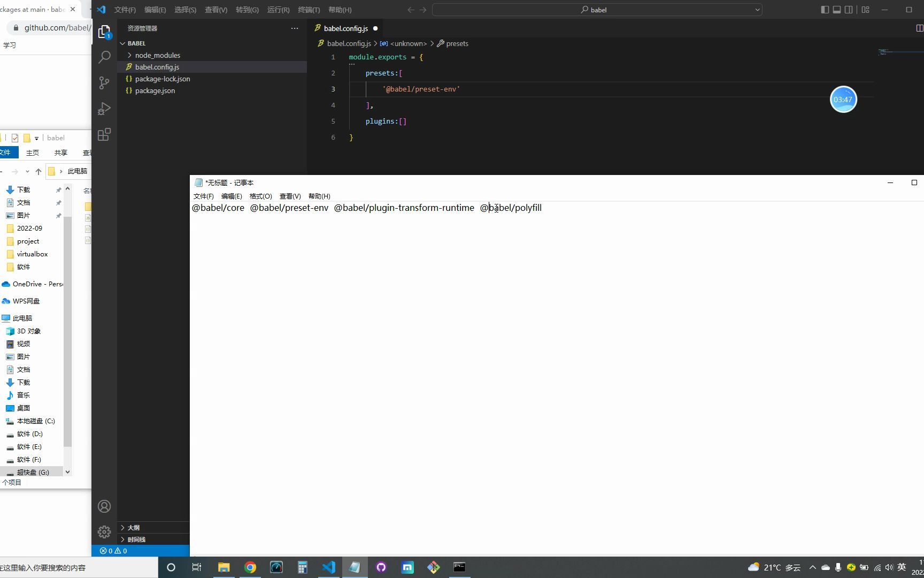The height and width of the screenshot is (578, 924).
Task: Select the babel.config.js editor tab
Action: coord(345,28)
